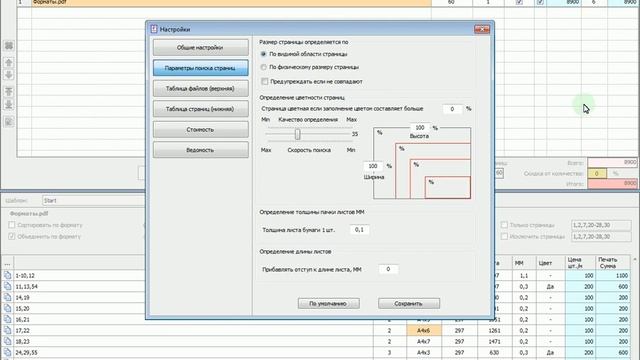Click the quality detection slider handle
The height and width of the screenshot is (360, 640).
click(298, 134)
